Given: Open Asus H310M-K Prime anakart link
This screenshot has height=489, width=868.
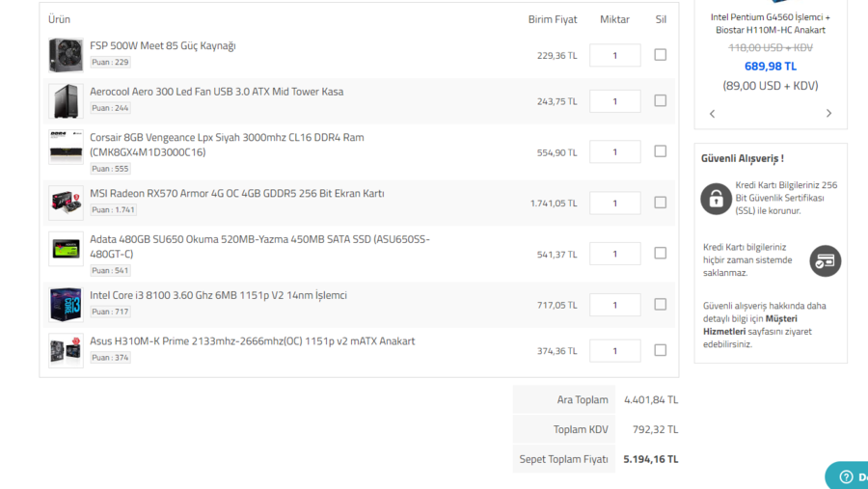Looking at the screenshot, I should (252, 340).
